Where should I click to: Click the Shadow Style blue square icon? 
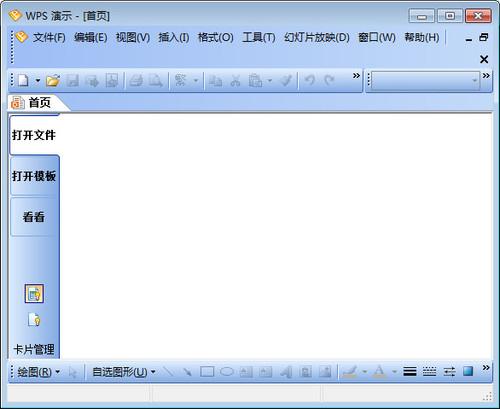click(x=468, y=371)
